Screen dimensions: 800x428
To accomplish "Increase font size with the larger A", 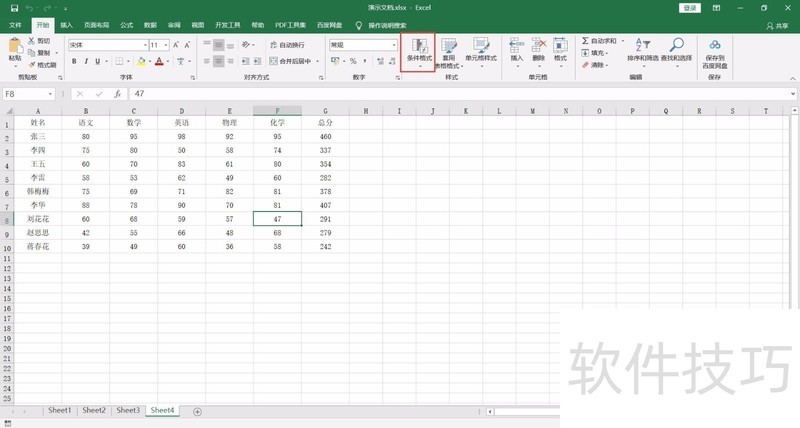I will (176, 45).
